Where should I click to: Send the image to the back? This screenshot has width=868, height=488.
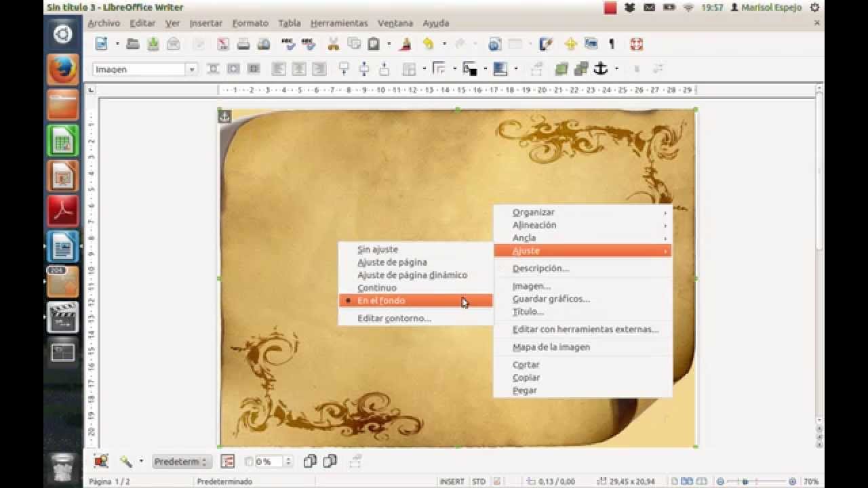tap(581, 69)
